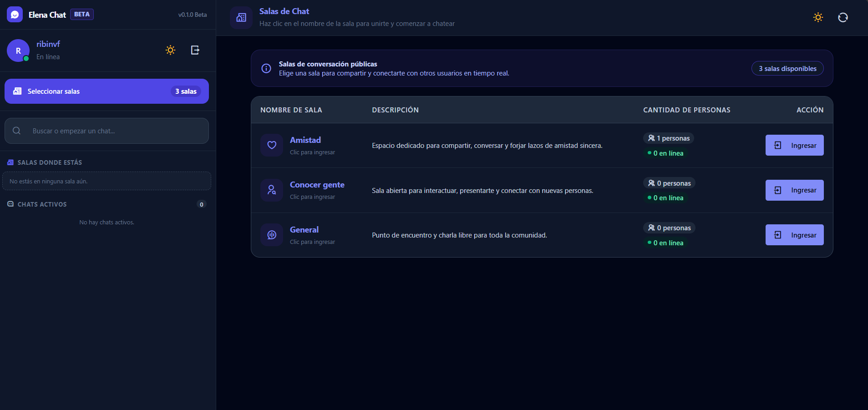Click the '0 en línea' status for Amistad

(x=665, y=153)
